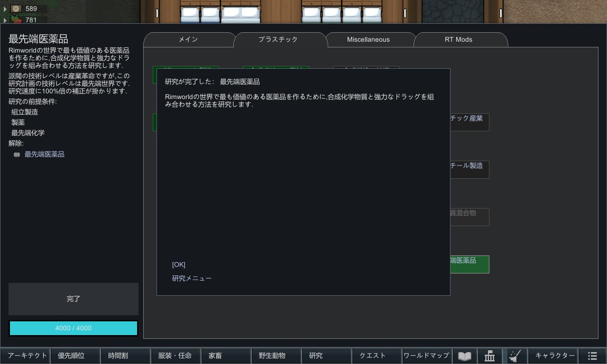Open the キャラクター tab

(553, 356)
